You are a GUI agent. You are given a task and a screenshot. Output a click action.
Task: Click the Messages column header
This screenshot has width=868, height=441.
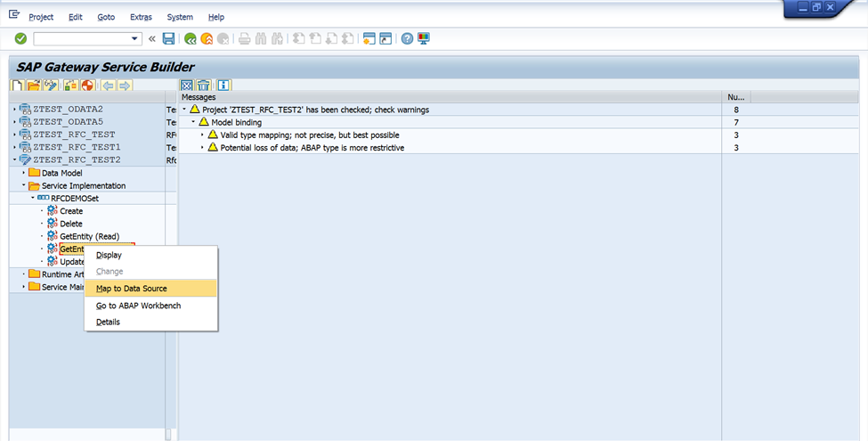coord(450,97)
